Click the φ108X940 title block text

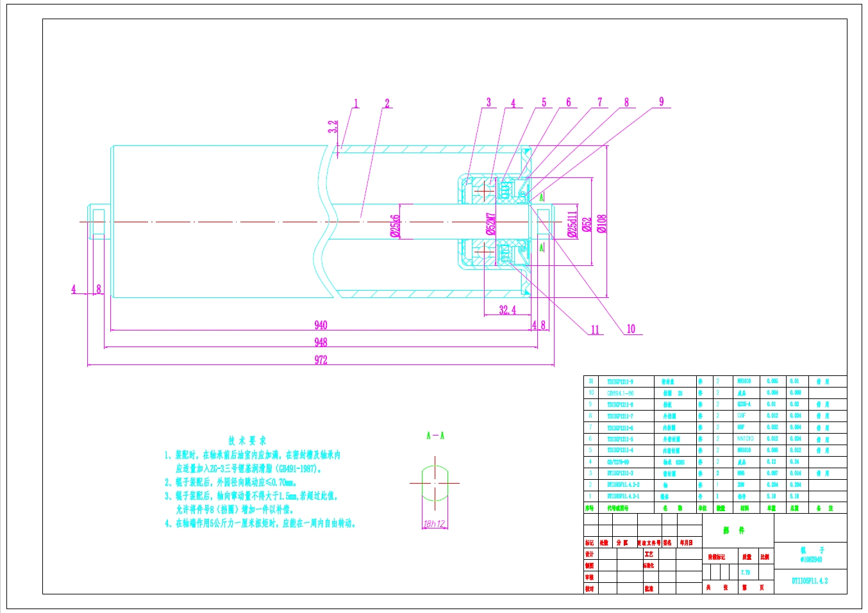(x=811, y=559)
